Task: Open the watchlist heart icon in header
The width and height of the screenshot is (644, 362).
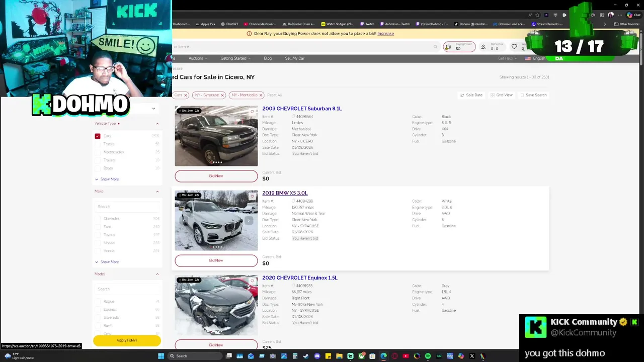Action: tap(514, 47)
